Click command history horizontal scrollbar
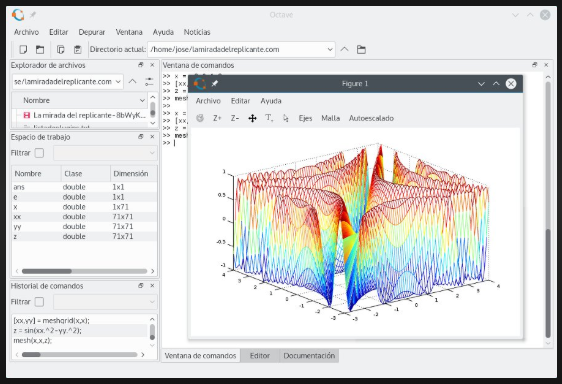The height and width of the screenshot is (384, 562). coord(80,355)
